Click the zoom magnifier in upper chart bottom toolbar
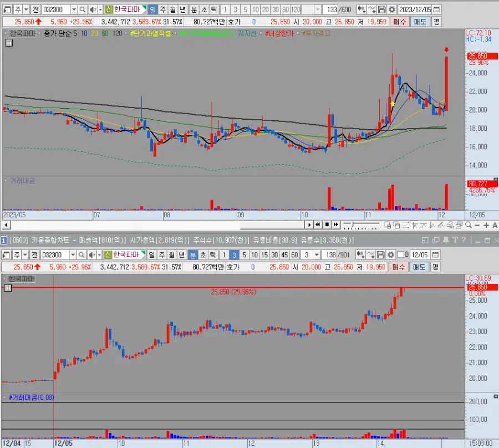Image resolution: width=499 pixels, height=448 pixels. click(468, 225)
